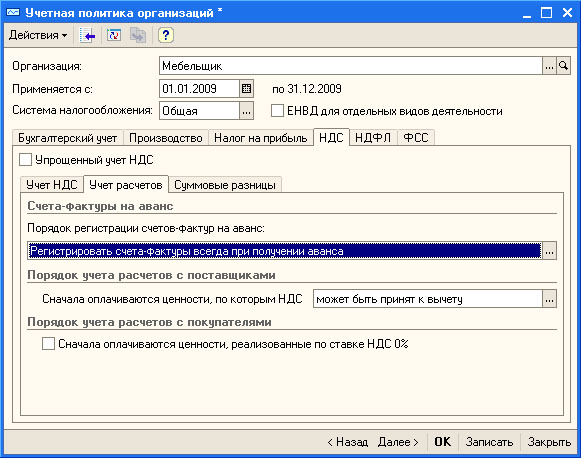This screenshot has height=458, width=581.
Task: Click the blue arrow navigate-to-list toolbar icon
Action: click(x=87, y=36)
